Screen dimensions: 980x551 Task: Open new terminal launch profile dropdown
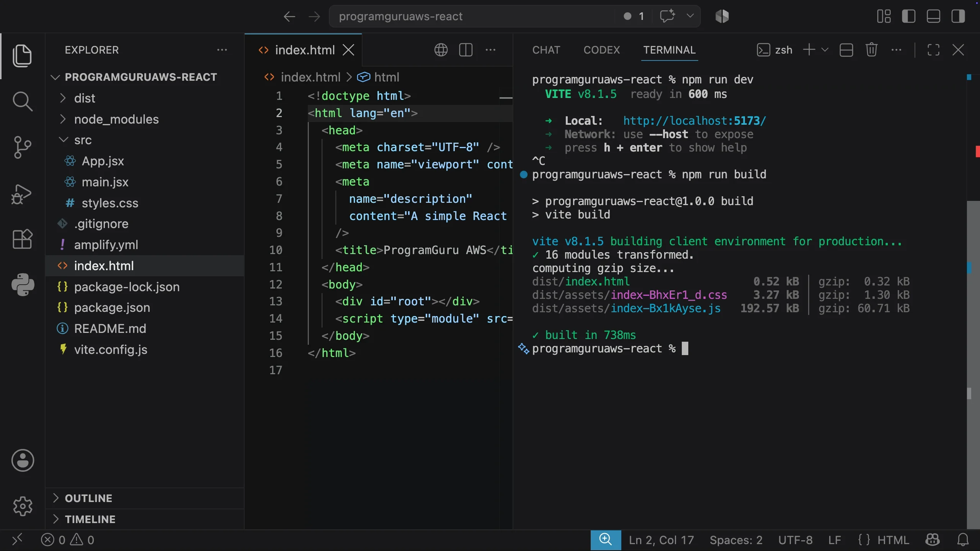point(825,50)
